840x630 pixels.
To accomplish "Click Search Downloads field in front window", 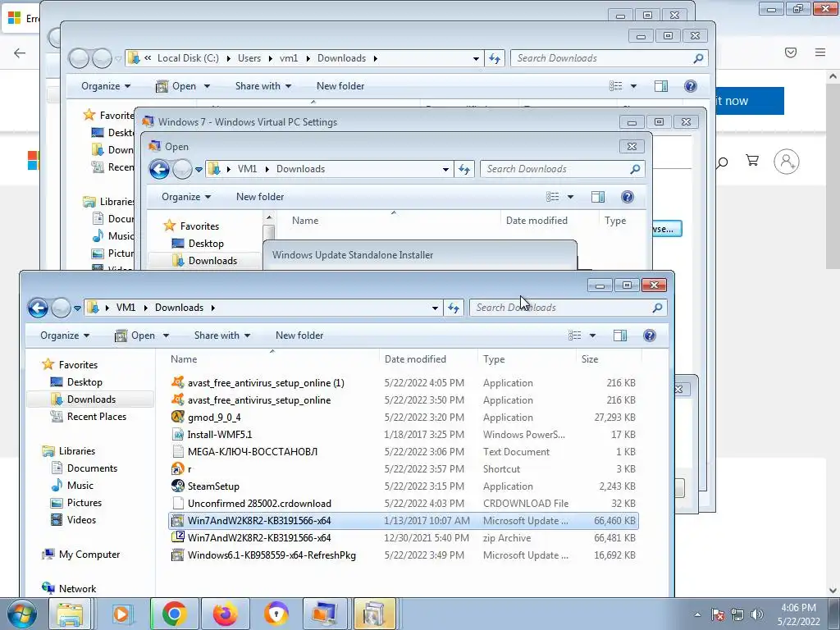I will pos(568,308).
